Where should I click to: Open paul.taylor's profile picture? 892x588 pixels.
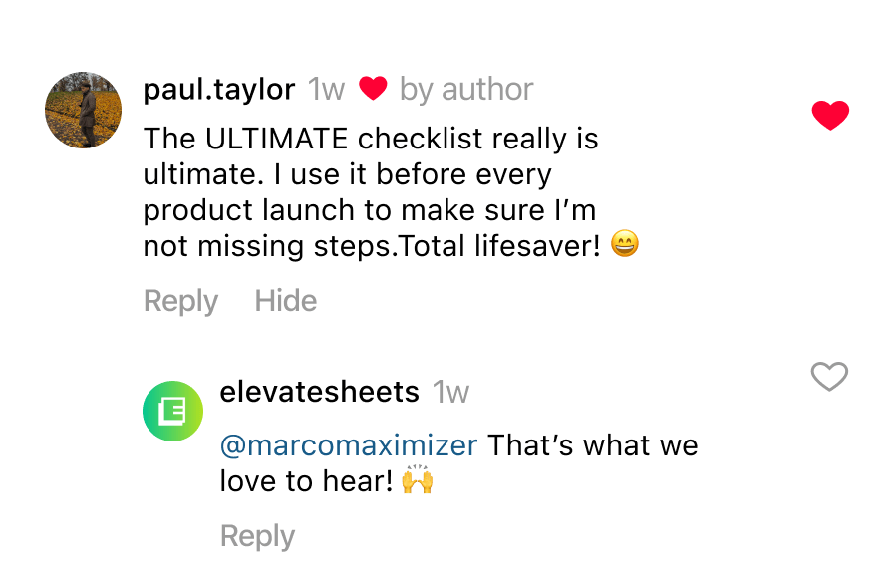tap(83, 110)
